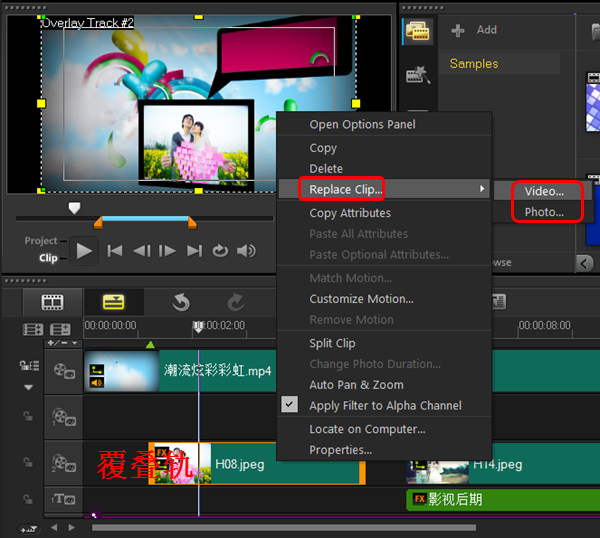The width and height of the screenshot is (600, 538).
Task: Click the Undo arrow in timeline toolbar
Action: [181, 302]
